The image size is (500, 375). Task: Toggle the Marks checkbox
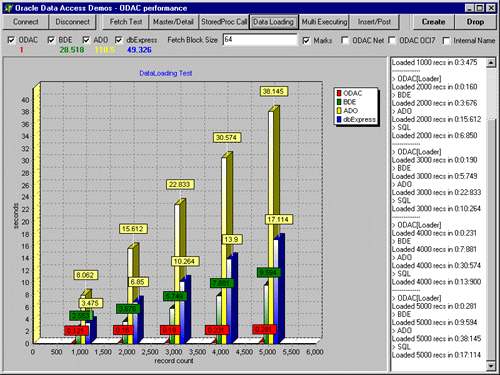(306, 41)
